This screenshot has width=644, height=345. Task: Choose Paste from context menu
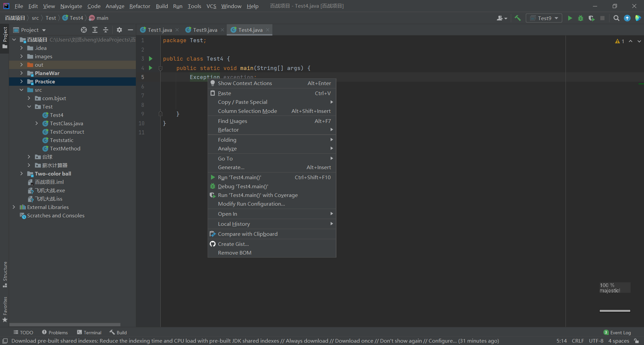coord(272,93)
